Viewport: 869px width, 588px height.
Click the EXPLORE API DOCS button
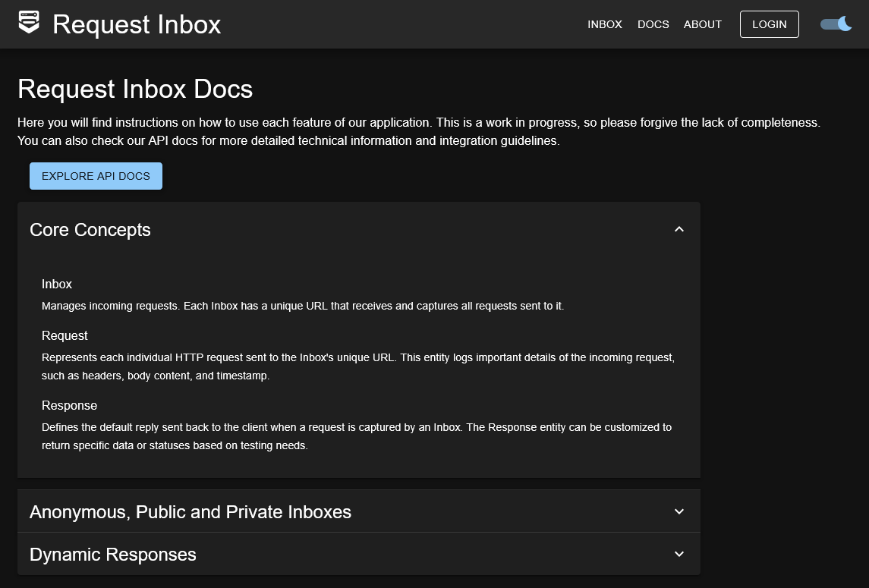pyautogui.click(x=96, y=176)
